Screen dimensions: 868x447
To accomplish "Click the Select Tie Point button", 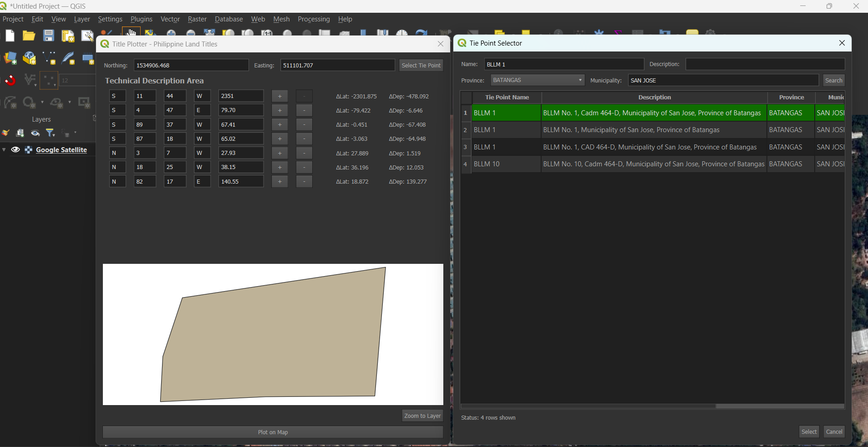I will 421,65.
